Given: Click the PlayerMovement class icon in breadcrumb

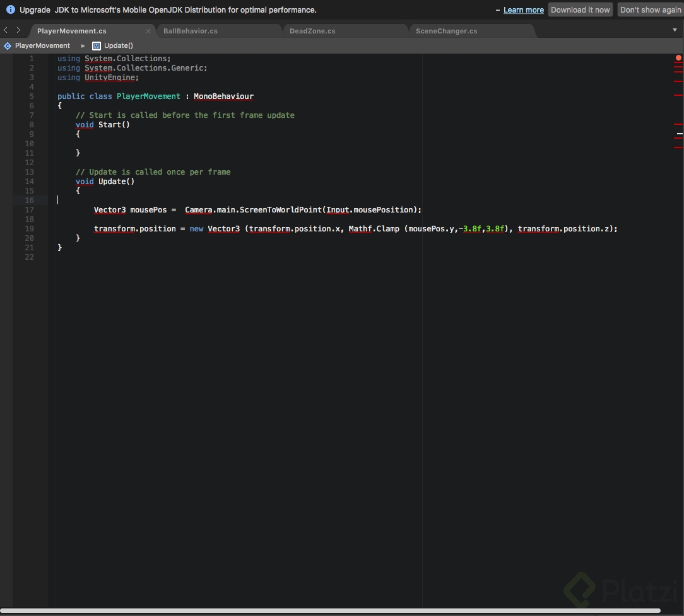Looking at the screenshot, I should (x=8, y=45).
